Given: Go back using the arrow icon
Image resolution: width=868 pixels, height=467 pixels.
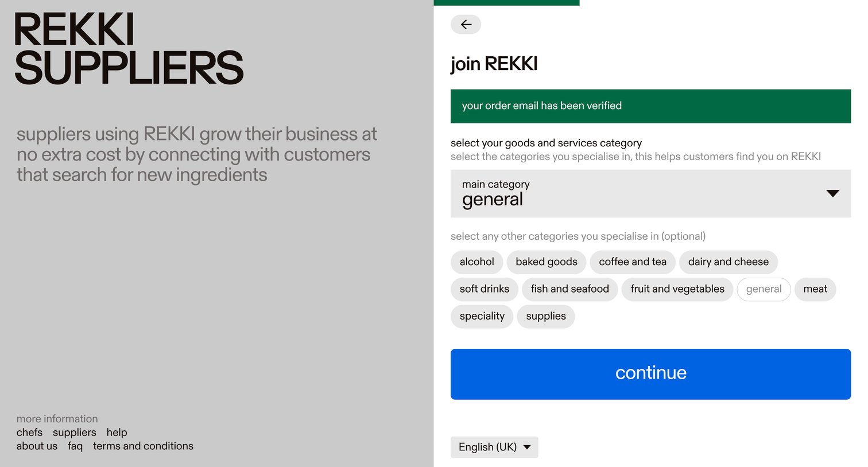Looking at the screenshot, I should (x=466, y=24).
